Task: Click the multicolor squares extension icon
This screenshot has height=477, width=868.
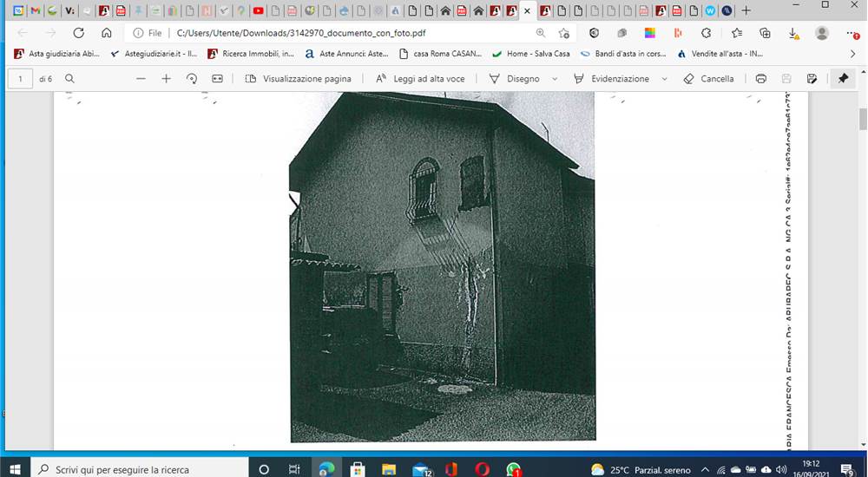Action: pos(650,33)
